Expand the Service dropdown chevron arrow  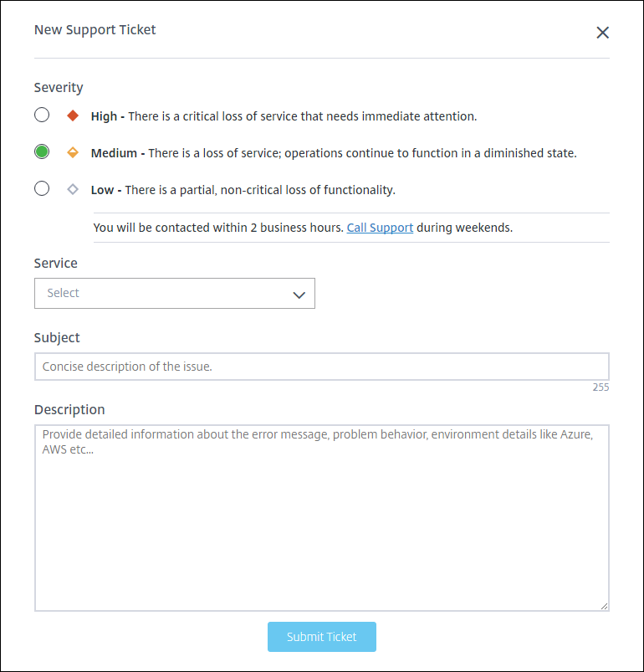click(x=299, y=295)
